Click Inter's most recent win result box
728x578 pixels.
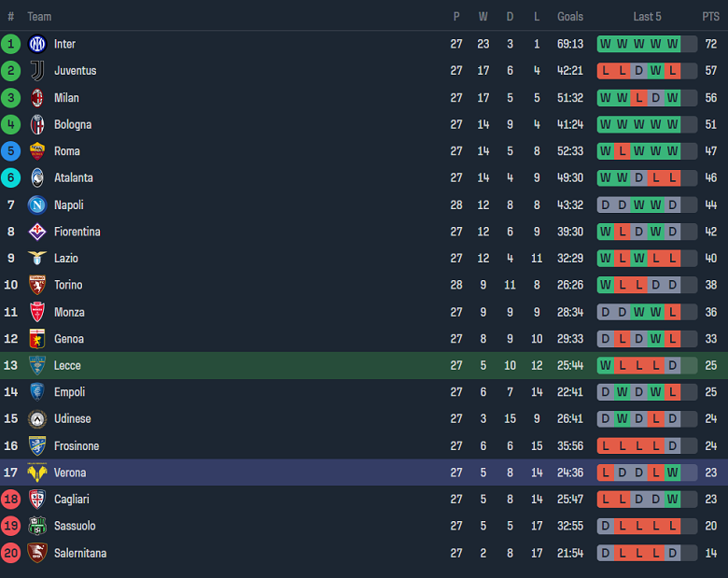tap(672, 44)
